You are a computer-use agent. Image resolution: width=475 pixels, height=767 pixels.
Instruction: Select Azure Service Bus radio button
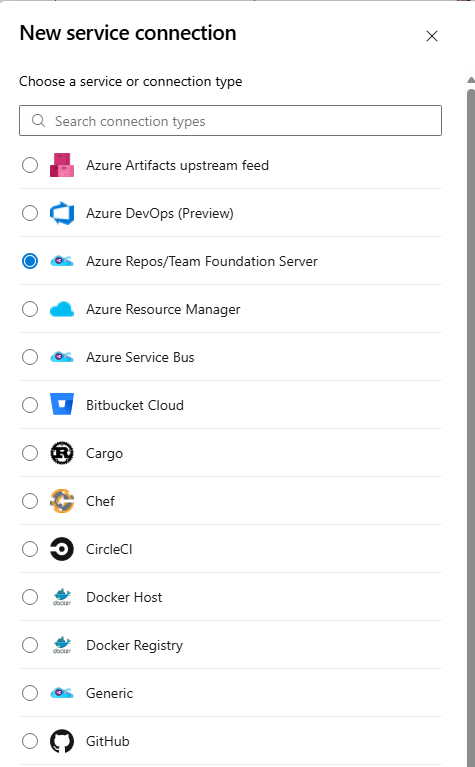pos(30,357)
